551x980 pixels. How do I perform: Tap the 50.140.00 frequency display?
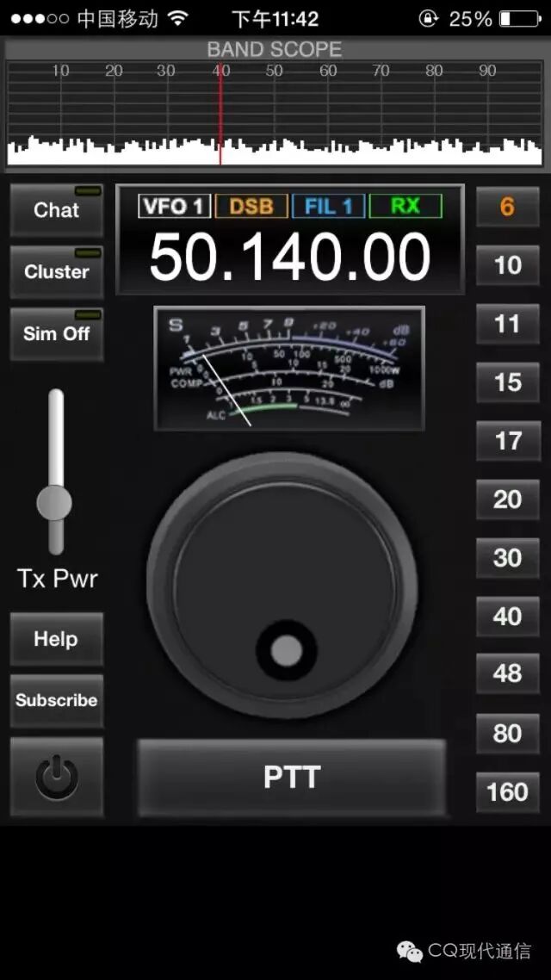290,257
